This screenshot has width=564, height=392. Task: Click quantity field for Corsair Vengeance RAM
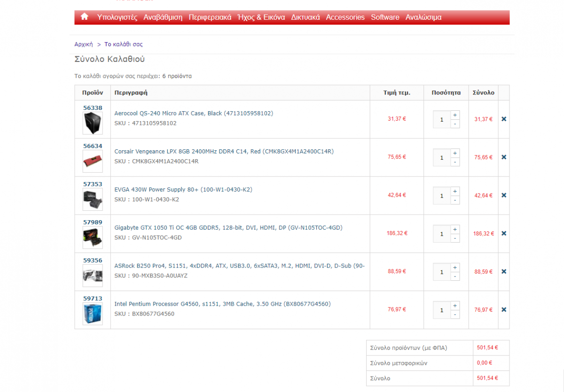[442, 158]
